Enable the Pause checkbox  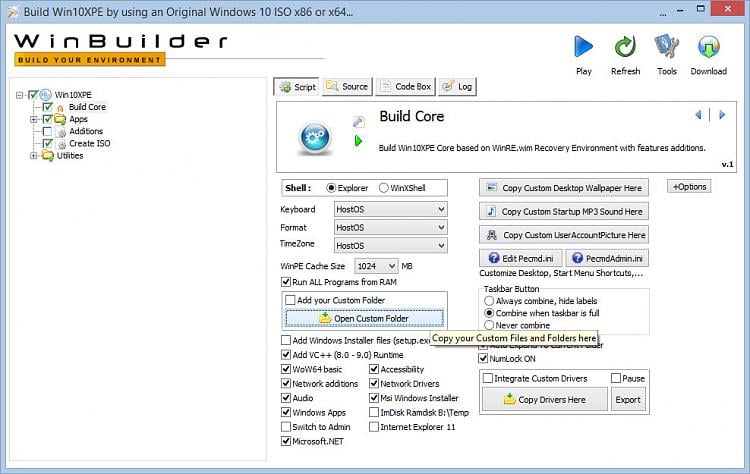[x=616, y=378]
